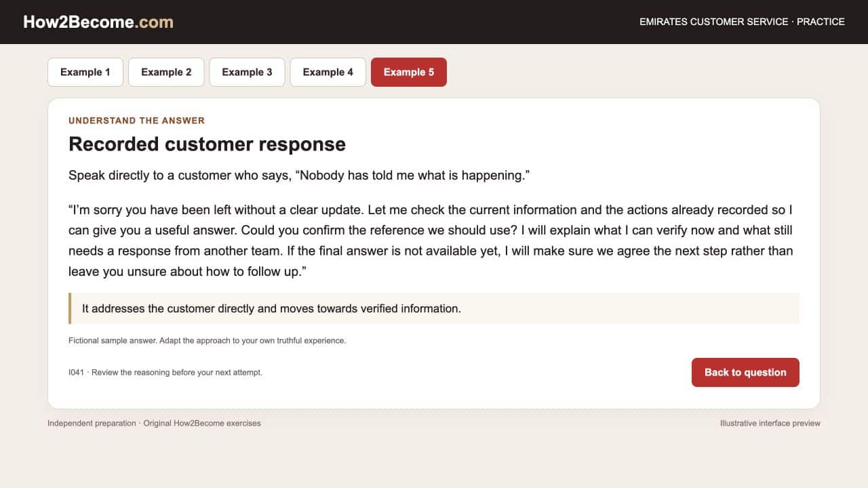The image size is (868, 488).
Task: Select the active Example 5 tab
Action: point(409,72)
